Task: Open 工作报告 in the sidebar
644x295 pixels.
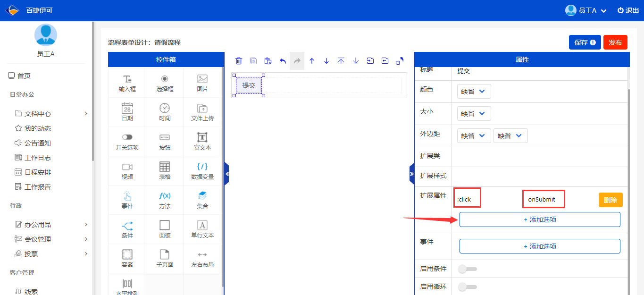Action: coord(33,187)
